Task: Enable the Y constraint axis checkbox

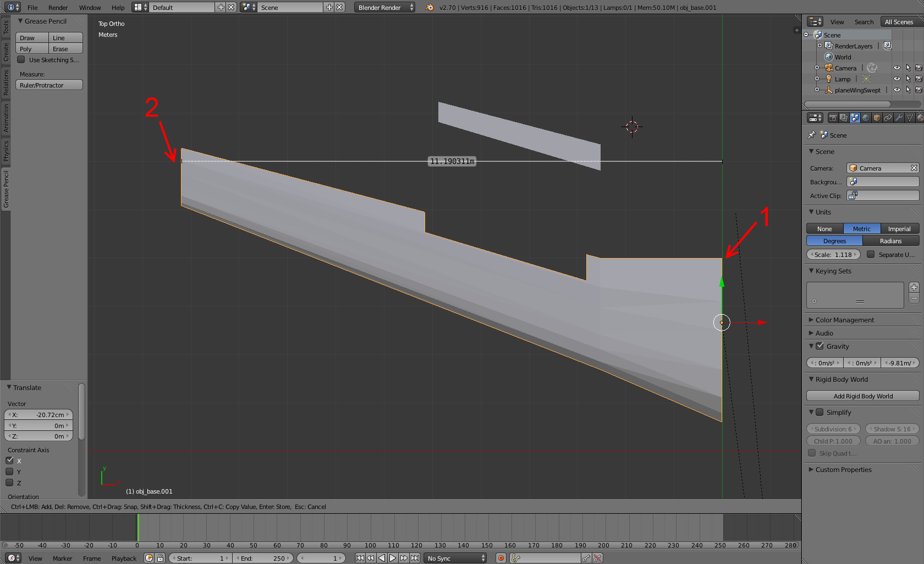Action: click(9, 472)
